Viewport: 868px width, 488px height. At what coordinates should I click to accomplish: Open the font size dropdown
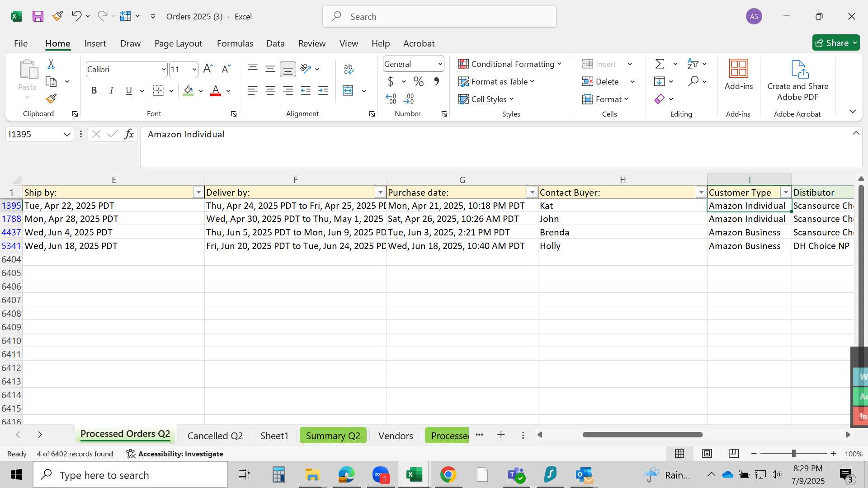point(194,69)
